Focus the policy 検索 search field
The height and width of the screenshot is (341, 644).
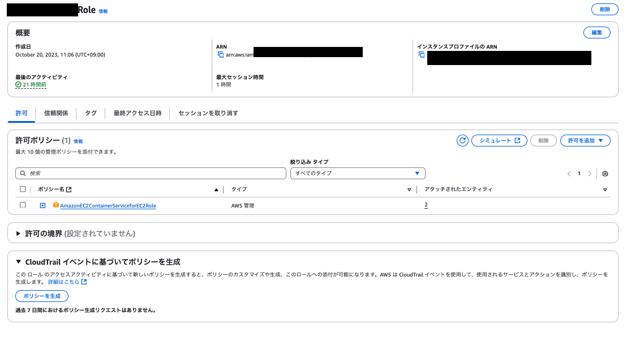pyautogui.click(x=151, y=173)
